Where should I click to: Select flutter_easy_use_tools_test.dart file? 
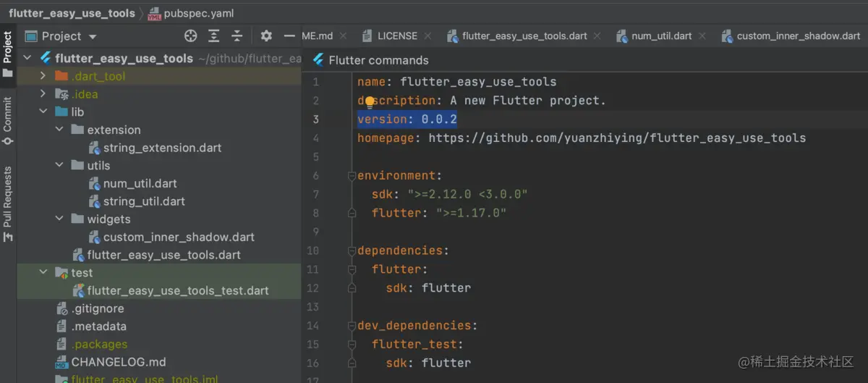pyautogui.click(x=178, y=290)
